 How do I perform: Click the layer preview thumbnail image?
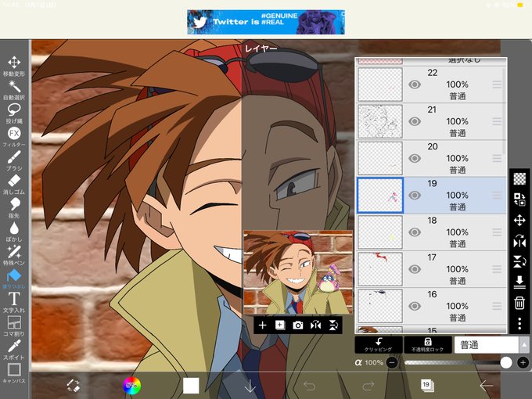coord(298,272)
